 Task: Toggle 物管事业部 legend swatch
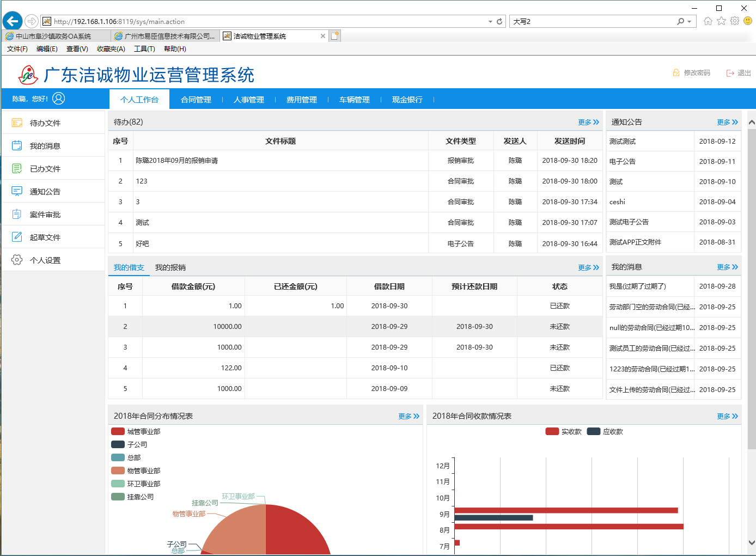click(118, 471)
